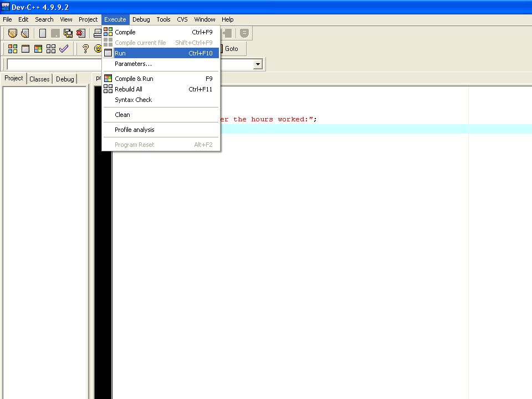Screen dimensions: 532x399
Task: Open the Project menu
Action: click(x=88, y=19)
